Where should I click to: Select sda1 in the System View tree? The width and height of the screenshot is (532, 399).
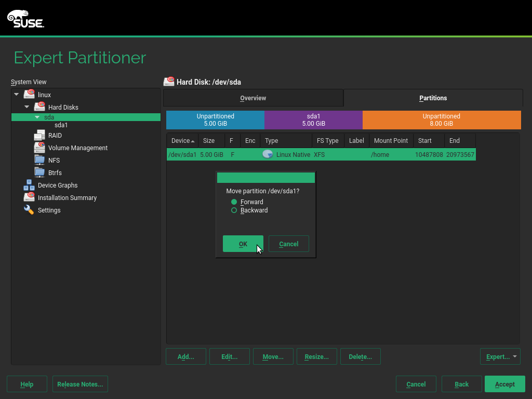coord(61,125)
